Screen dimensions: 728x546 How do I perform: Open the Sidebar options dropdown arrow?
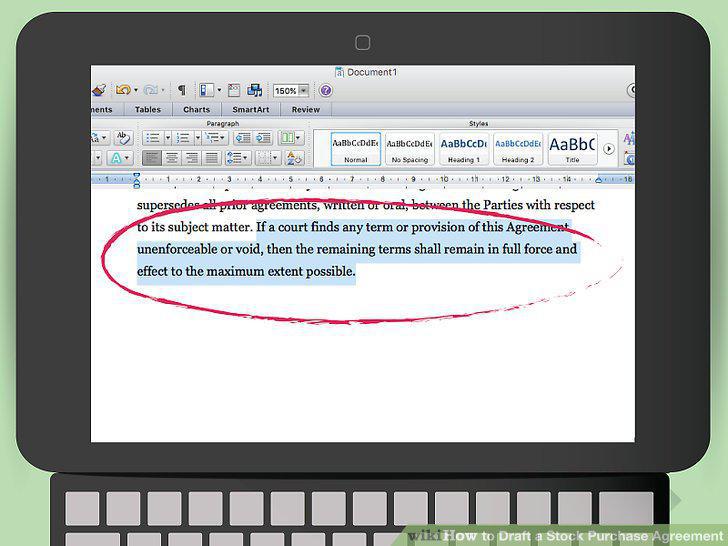coord(219,90)
